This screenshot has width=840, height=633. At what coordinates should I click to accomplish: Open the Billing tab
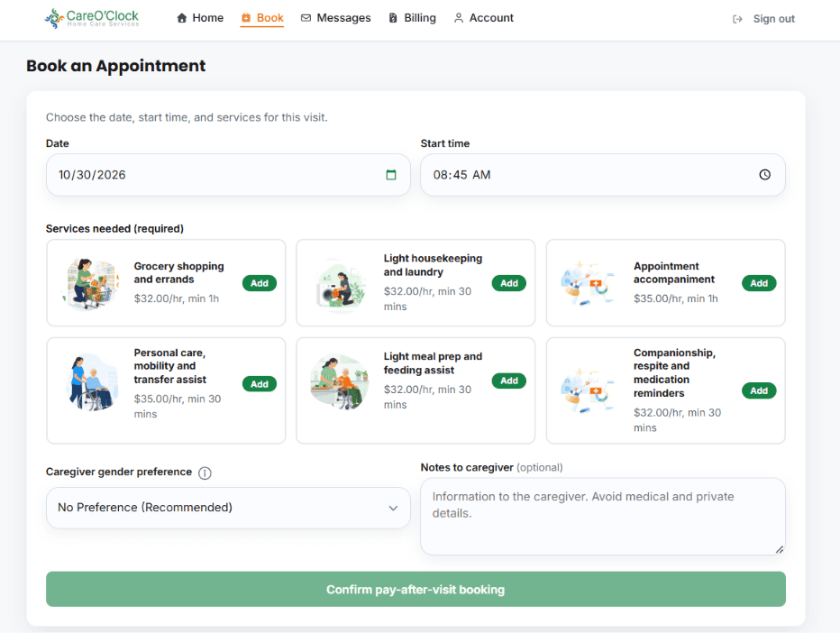(x=412, y=18)
